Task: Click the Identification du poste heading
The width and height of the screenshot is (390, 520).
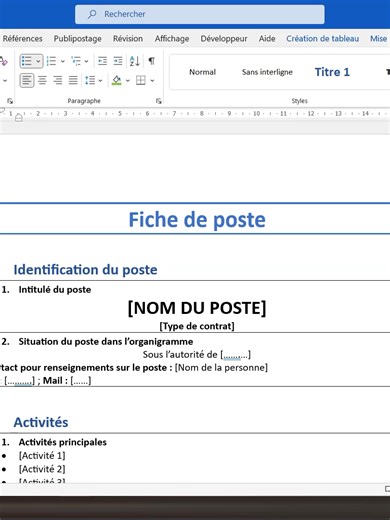Action: (x=85, y=270)
